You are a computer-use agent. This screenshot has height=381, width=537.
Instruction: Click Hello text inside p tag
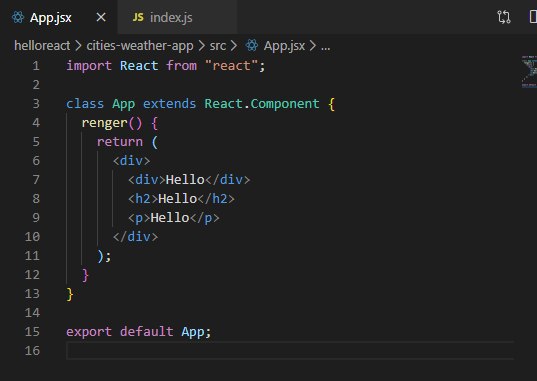coord(170,218)
